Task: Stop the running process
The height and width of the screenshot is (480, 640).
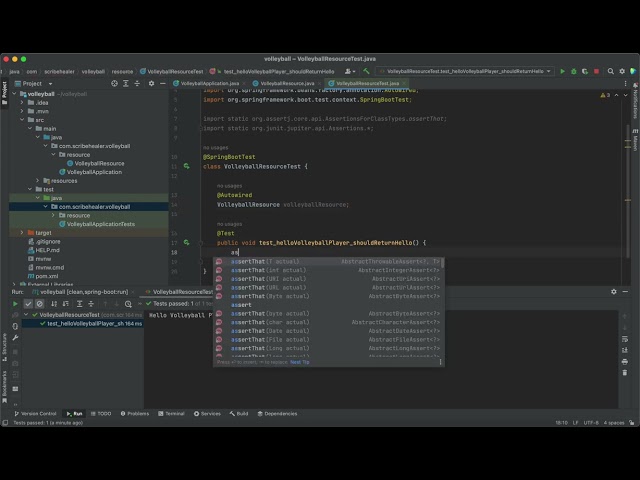Action: tap(596, 71)
